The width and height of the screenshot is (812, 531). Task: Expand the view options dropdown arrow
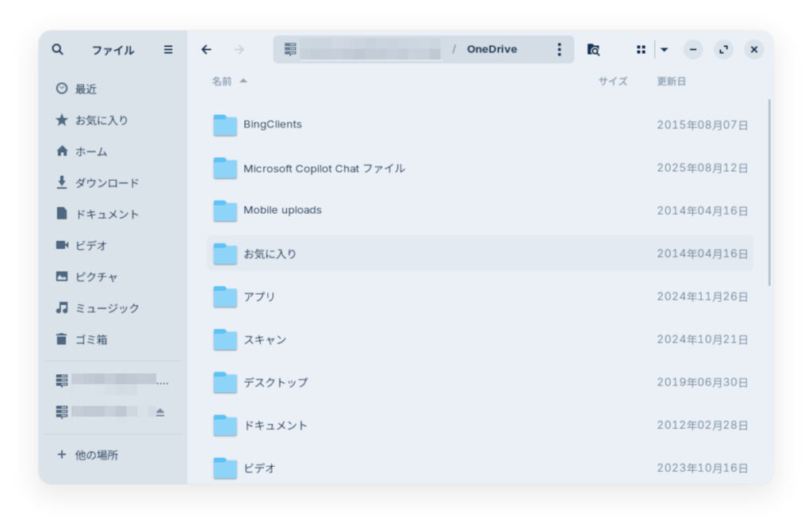click(665, 49)
